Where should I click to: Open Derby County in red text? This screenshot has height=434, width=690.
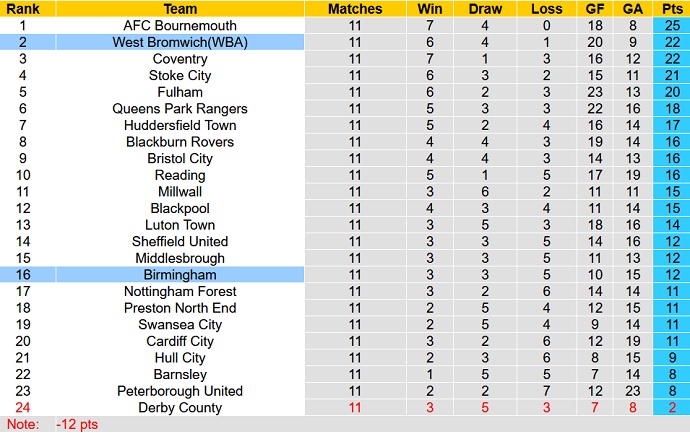point(180,407)
